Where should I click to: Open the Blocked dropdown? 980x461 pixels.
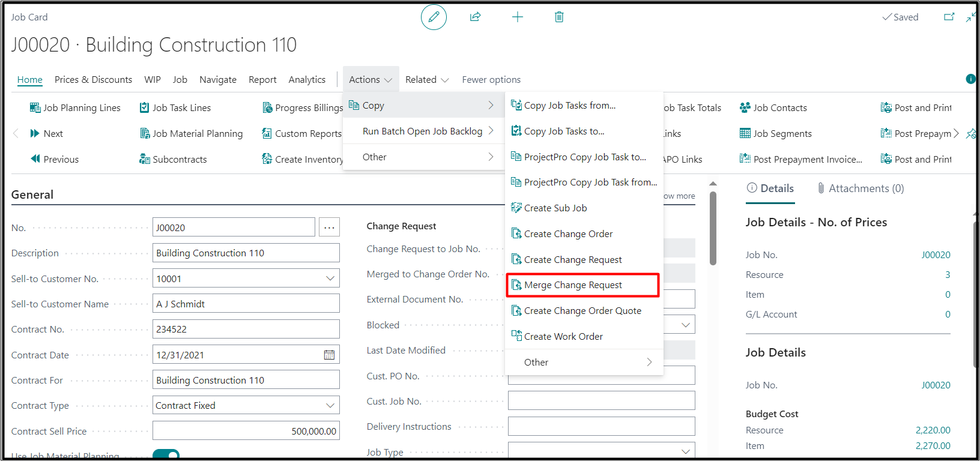tap(685, 325)
